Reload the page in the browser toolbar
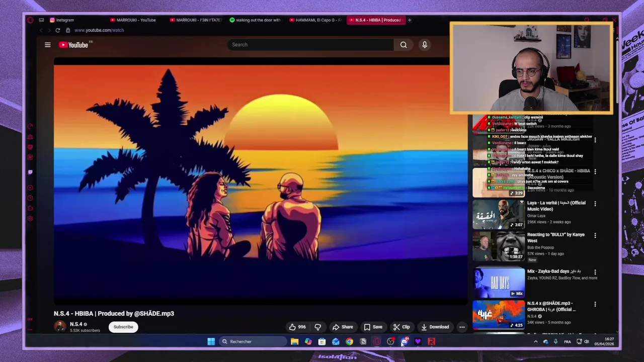 tap(58, 30)
